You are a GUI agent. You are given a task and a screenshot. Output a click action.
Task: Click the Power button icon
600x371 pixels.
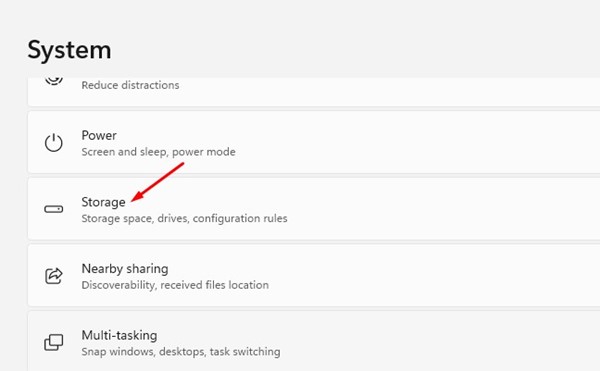click(54, 143)
